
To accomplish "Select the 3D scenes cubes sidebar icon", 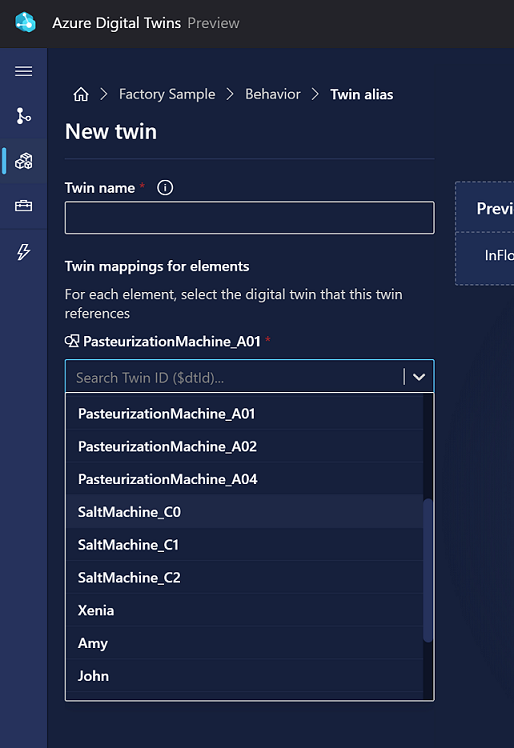I will 23,161.
